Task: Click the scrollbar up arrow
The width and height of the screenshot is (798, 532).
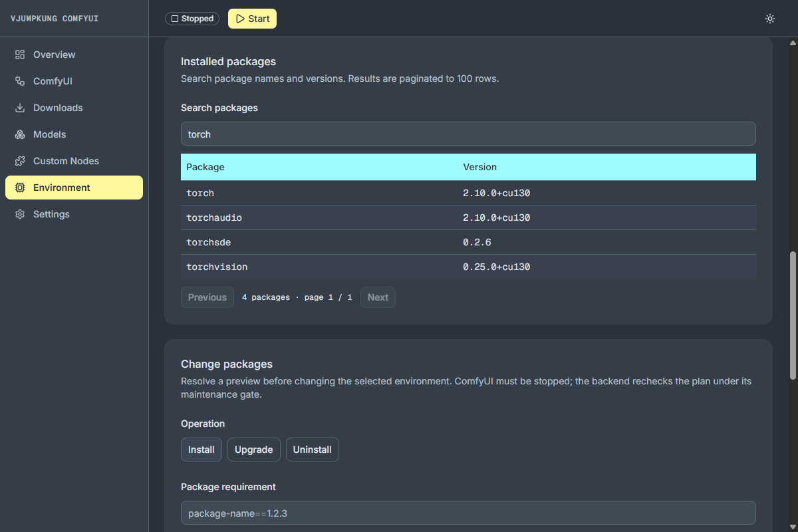Action: [x=792, y=43]
